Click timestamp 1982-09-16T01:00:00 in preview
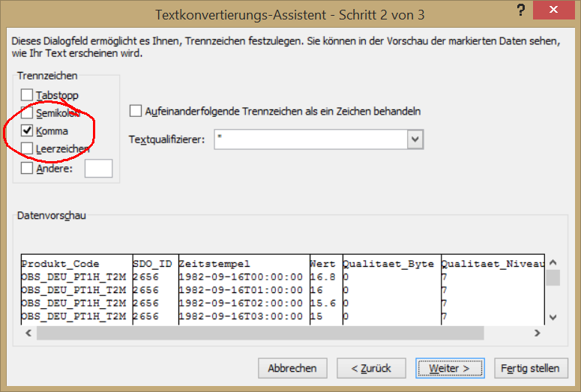Viewport: 581px width, 392px height. 241,290
